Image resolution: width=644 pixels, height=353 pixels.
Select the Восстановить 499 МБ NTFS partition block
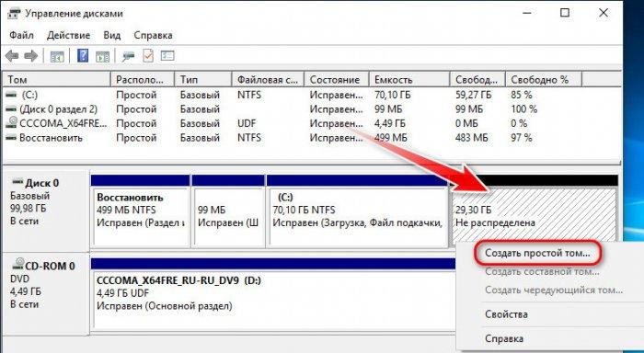coord(141,211)
